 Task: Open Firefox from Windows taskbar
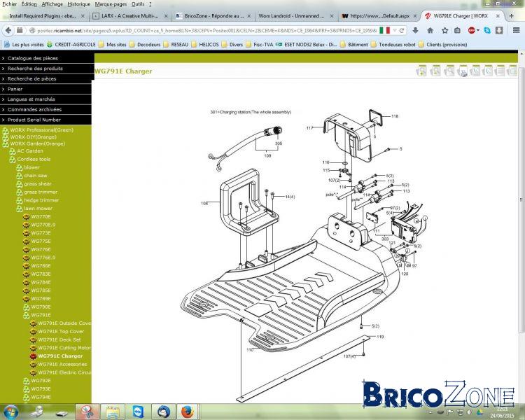(x=188, y=412)
